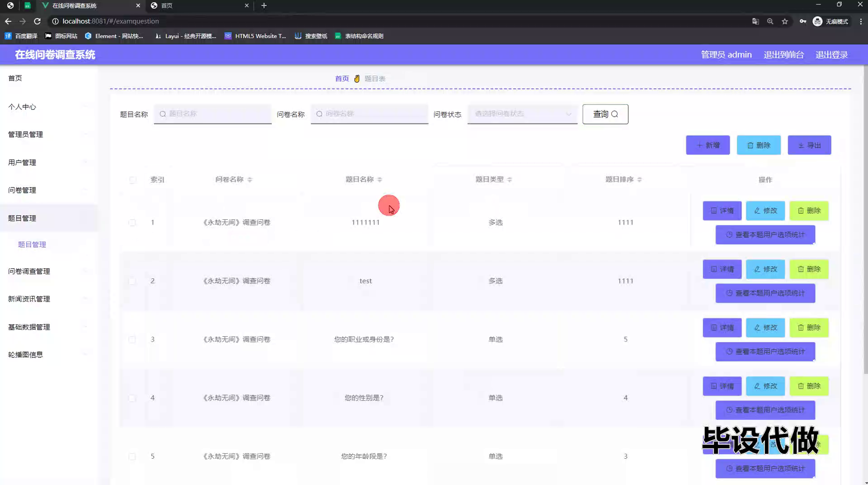
Task: Open the 表结构命名规则 bookmark
Action: (359, 36)
